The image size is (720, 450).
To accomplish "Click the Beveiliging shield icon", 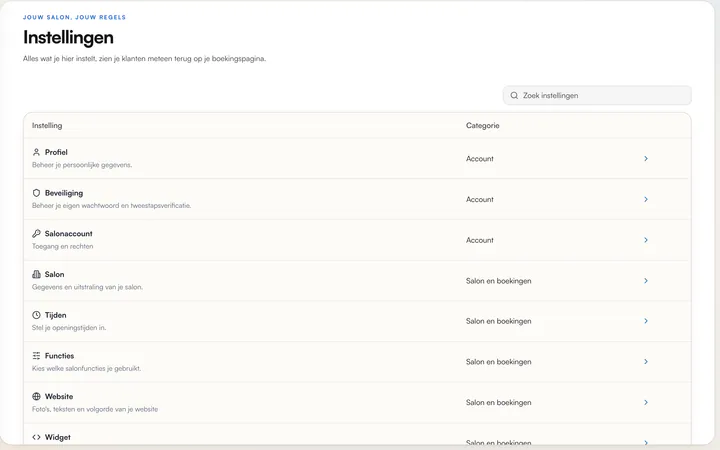I will pos(36,193).
